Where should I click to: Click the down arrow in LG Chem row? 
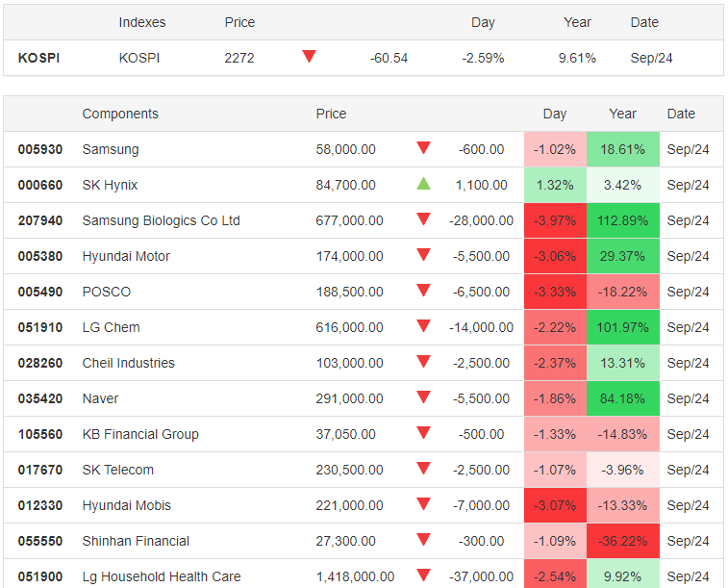423,325
